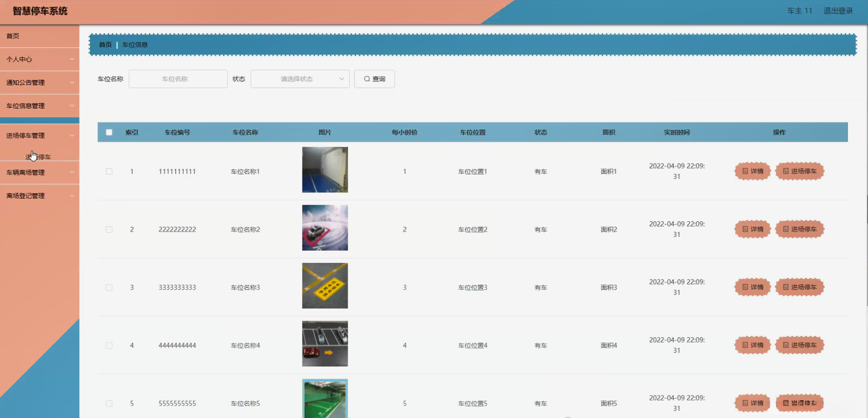This screenshot has height=418, width=868.
Task: Select the 1111111111 车位编号 cell
Action: pos(177,171)
